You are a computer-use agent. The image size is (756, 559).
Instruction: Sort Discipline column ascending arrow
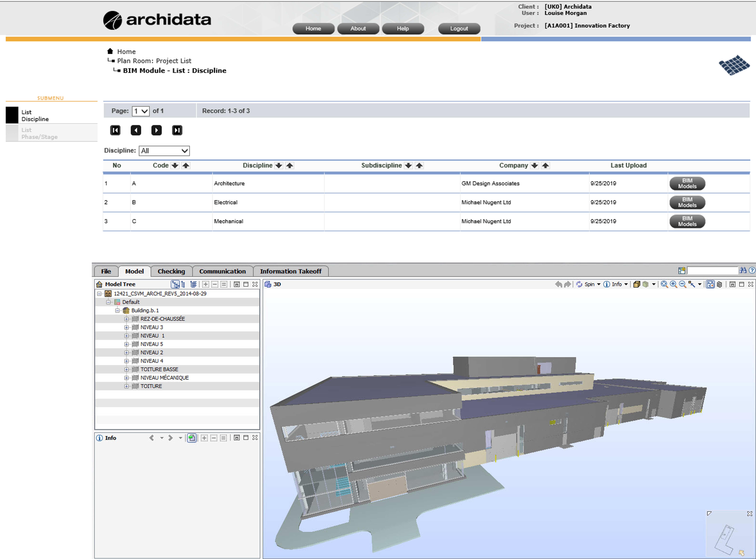(x=290, y=165)
